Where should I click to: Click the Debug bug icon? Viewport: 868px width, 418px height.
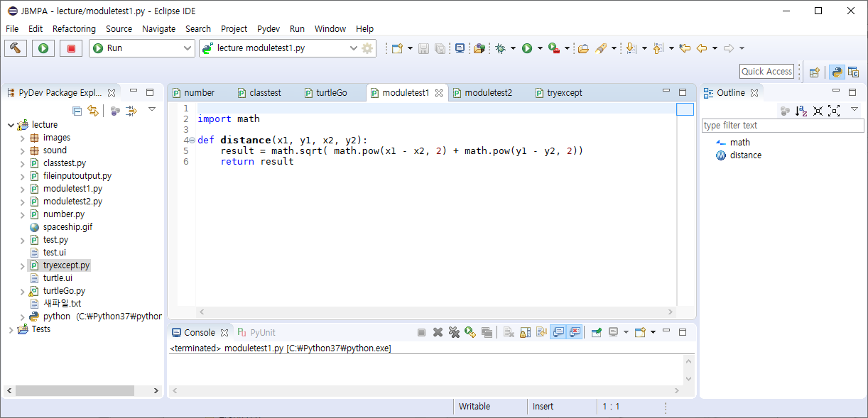pos(501,48)
